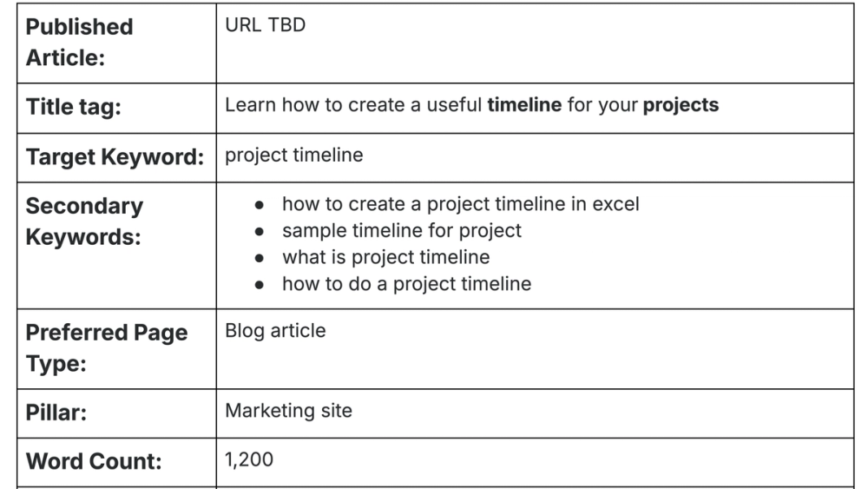Select the 'Published Article:' label cell
This screenshot has height=489, width=868.
[x=117, y=43]
